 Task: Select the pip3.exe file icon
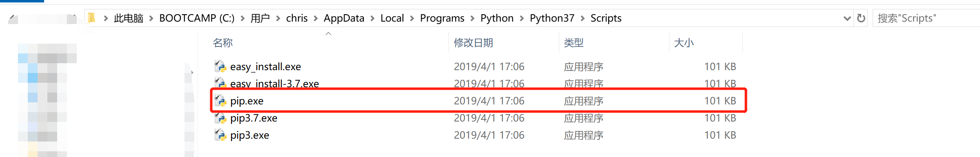[x=220, y=135]
